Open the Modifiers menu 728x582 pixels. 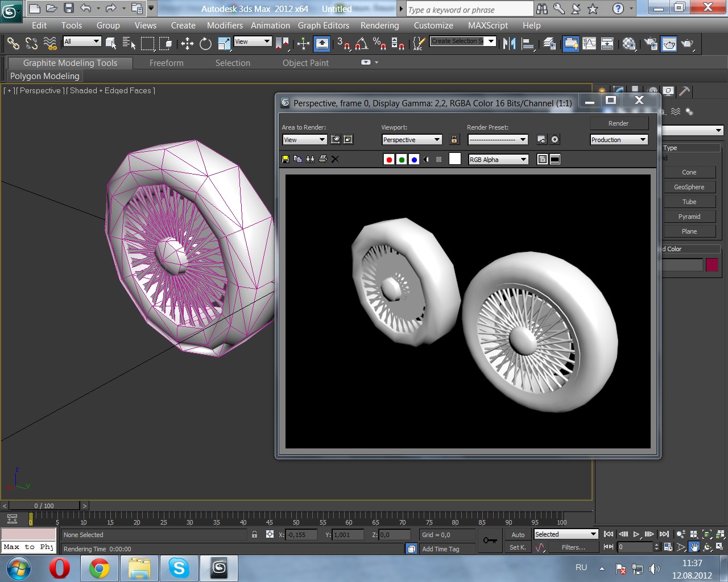pos(225,26)
